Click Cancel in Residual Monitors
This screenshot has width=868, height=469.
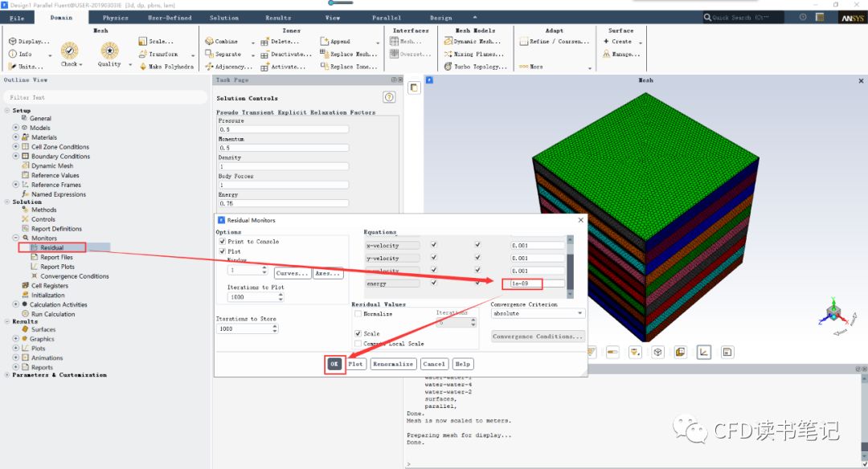point(433,364)
